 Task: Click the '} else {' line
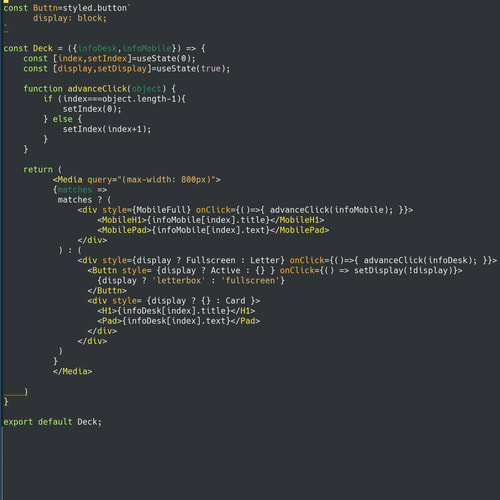click(x=62, y=119)
